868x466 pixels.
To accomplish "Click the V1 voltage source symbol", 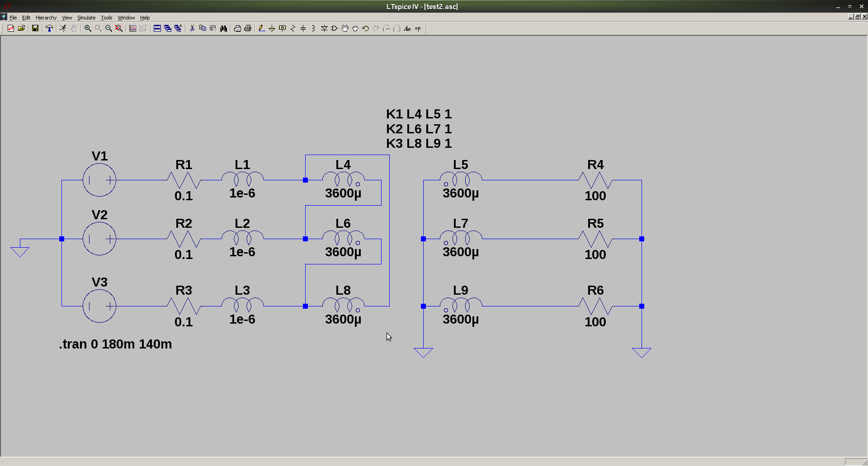I will 99,180.
